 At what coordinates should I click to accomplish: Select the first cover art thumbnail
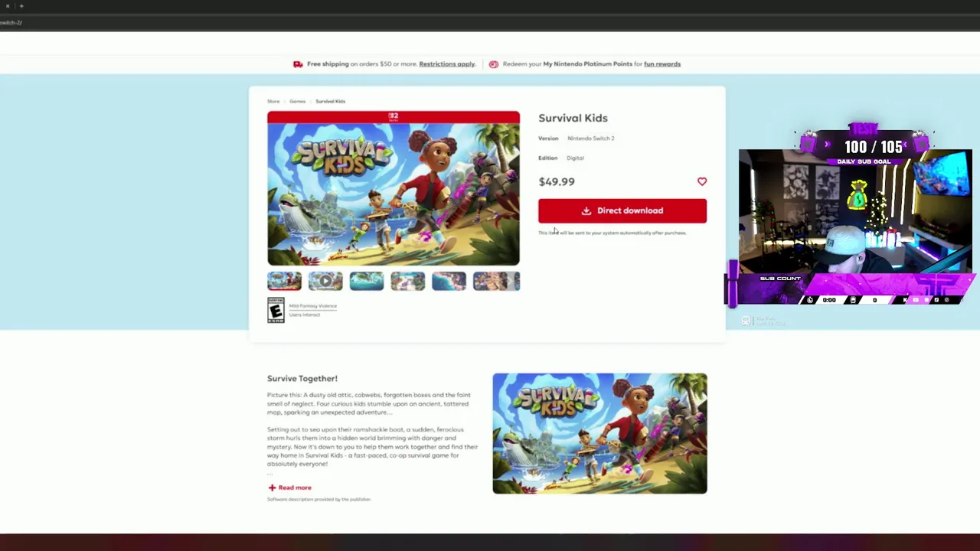pos(284,282)
